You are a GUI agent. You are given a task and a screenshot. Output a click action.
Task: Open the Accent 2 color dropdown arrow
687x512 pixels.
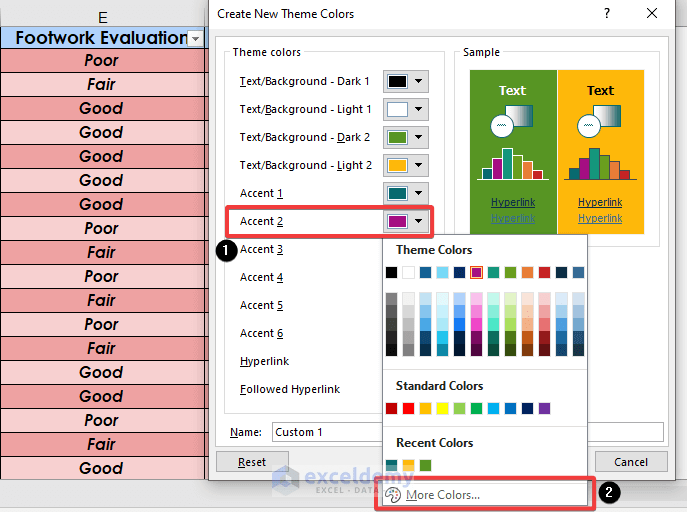click(419, 221)
